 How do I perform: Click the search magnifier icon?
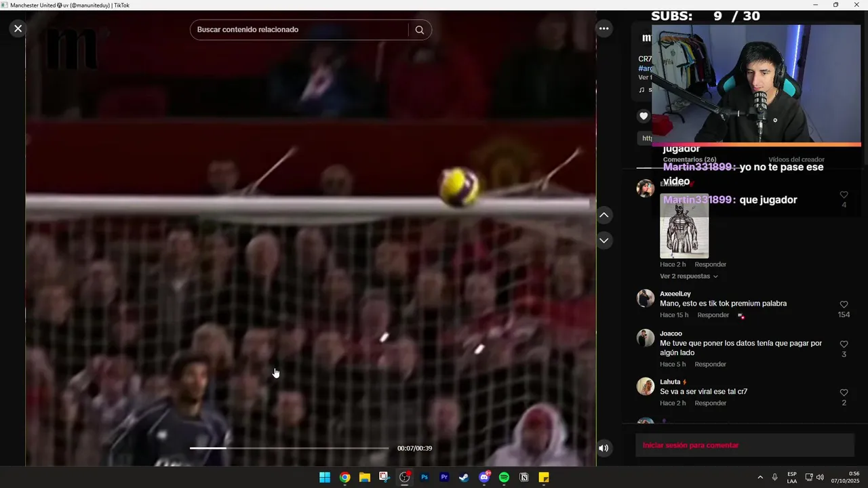coord(419,30)
